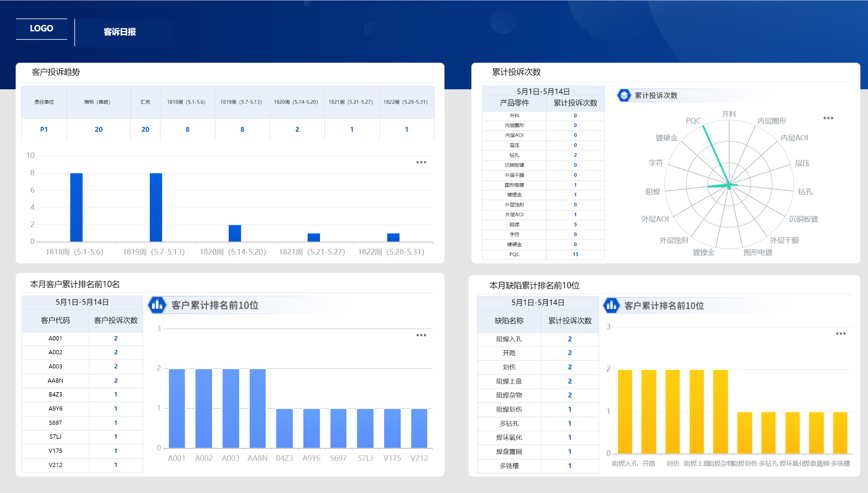Click the bar chart icon in the customer ranking panel
Screen dimensions: 868x493
coord(157,305)
